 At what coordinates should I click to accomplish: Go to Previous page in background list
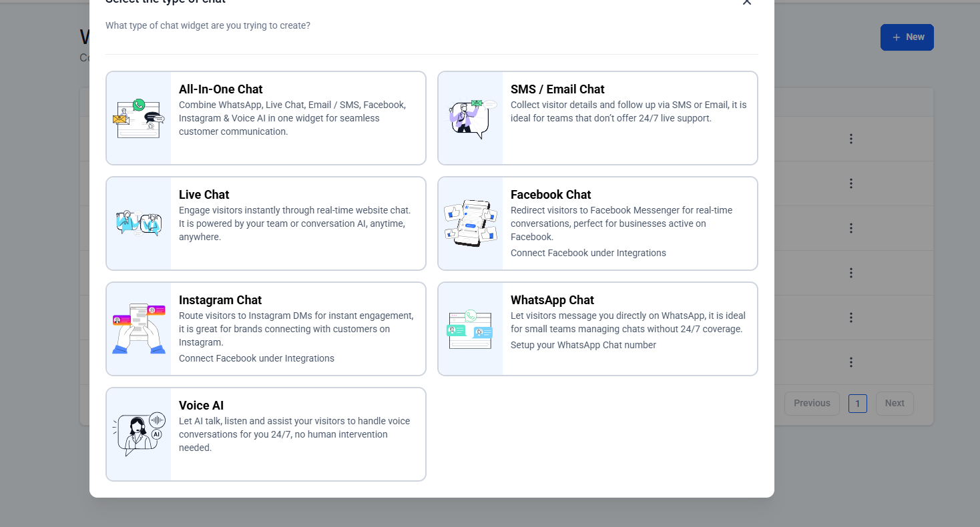pyautogui.click(x=812, y=403)
